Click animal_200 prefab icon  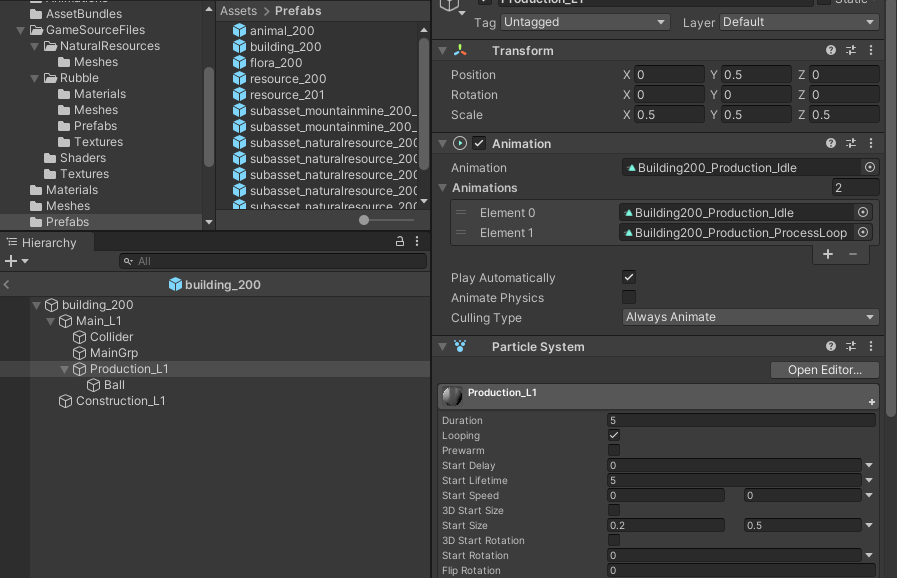tap(239, 30)
